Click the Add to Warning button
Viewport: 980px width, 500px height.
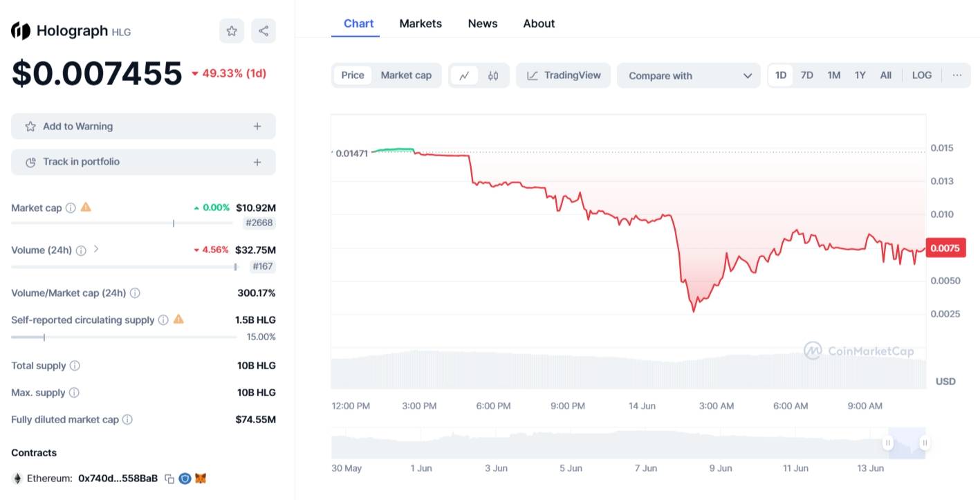[143, 127]
